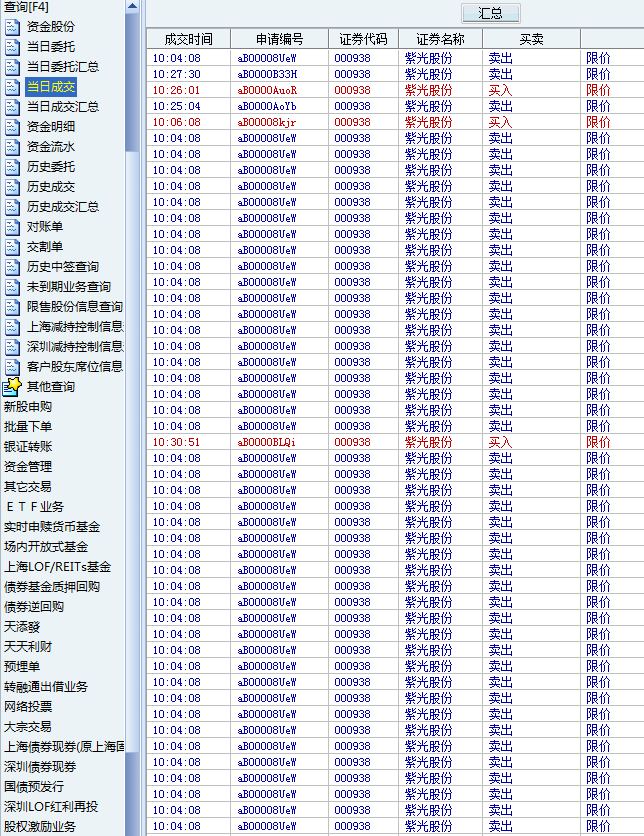
Task: Select 当日成交汇总 in the sidebar
Action: (63, 107)
